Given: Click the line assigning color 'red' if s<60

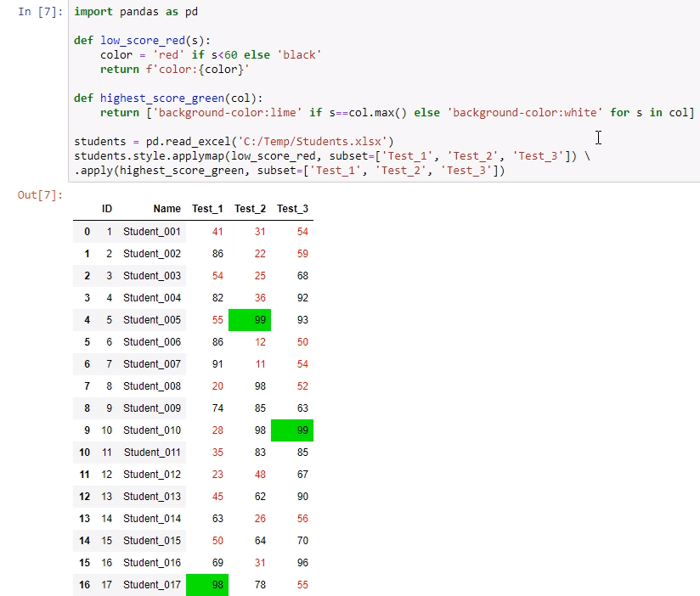Looking at the screenshot, I should (x=211, y=55).
